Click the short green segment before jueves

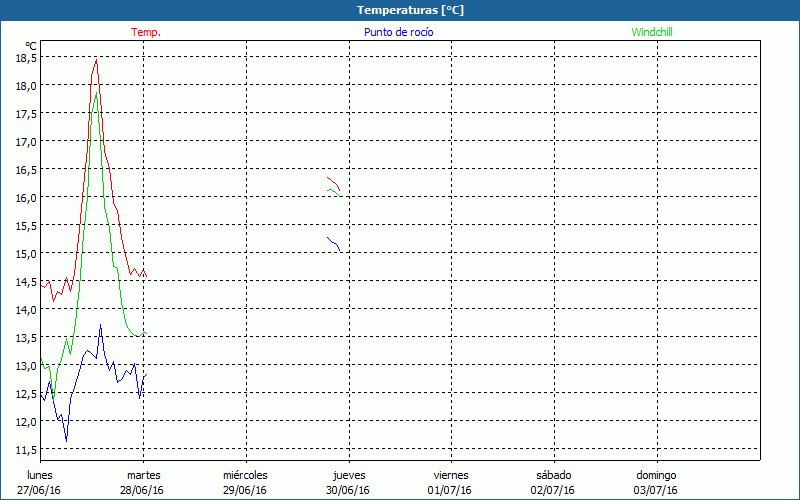[334, 192]
